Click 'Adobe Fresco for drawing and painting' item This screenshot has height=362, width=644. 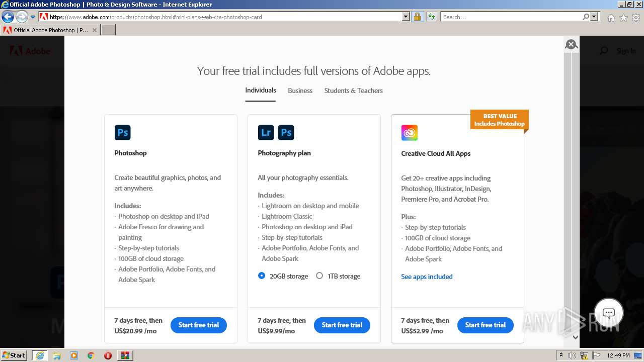click(161, 232)
